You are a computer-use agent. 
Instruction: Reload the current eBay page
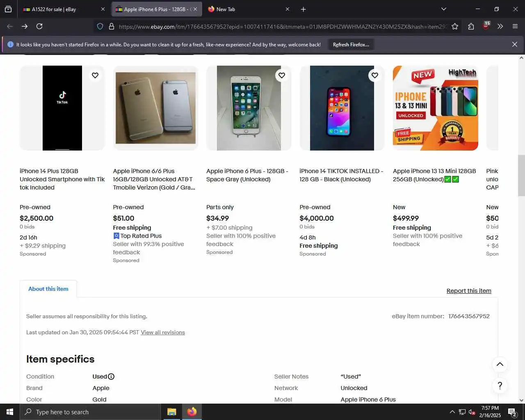[x=39, y=26]
